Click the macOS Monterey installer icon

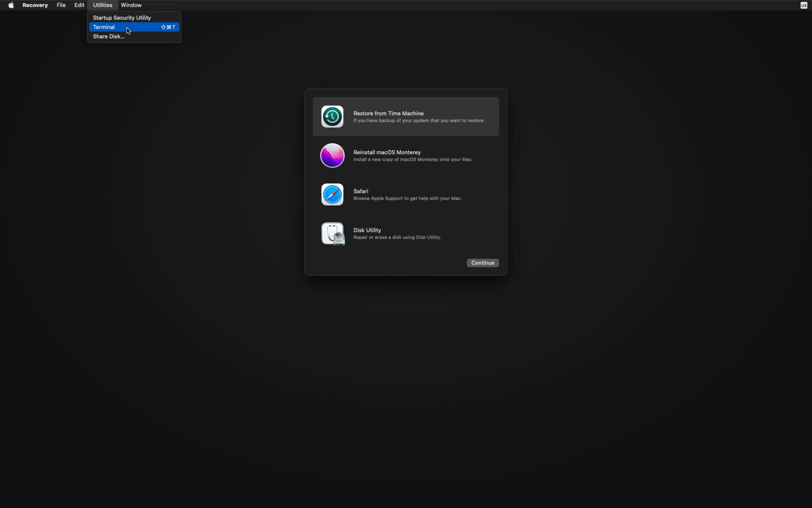tap(332, 156)
